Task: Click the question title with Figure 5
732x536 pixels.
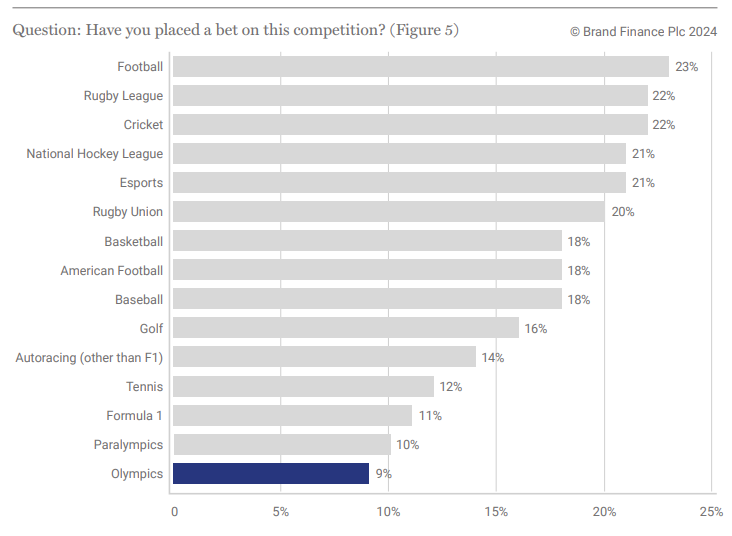Action: (235, 30)
